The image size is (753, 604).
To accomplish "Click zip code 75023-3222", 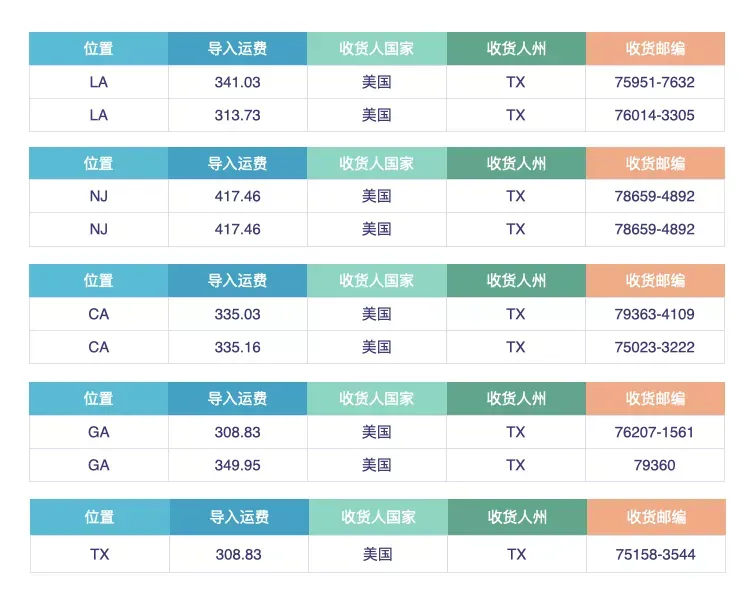I will [x=655, y=347].
